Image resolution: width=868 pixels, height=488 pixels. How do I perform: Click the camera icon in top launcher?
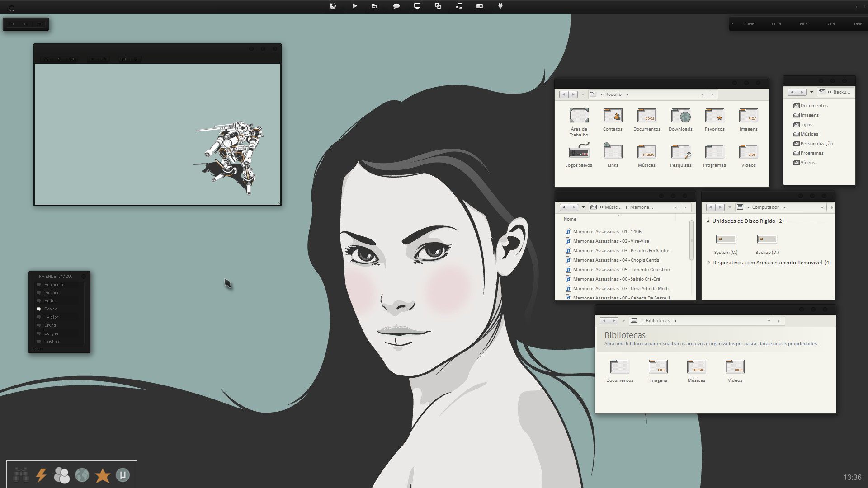[480, 6]
